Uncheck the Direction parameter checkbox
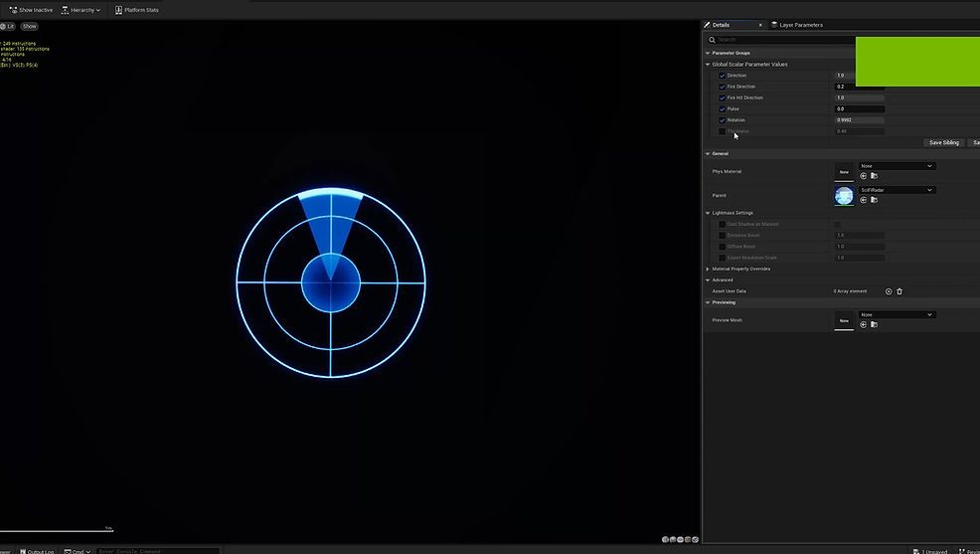Viewport: 980px width, 554px height. pos(723,76)
